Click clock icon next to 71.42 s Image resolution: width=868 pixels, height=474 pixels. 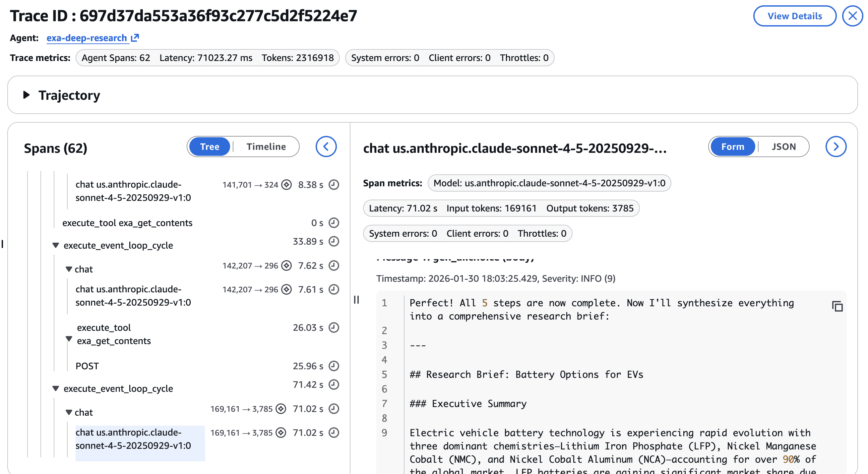tap(334, 385)
